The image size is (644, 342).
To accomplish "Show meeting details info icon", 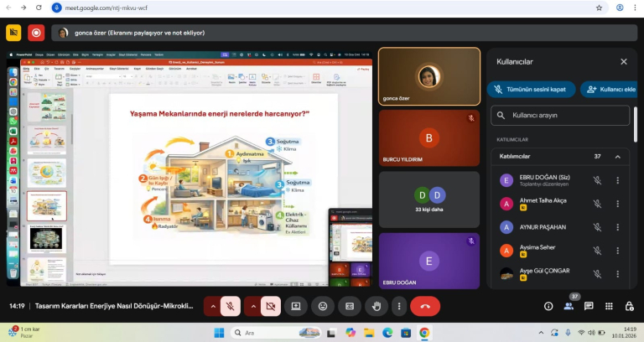I will [x=548, y=306].
